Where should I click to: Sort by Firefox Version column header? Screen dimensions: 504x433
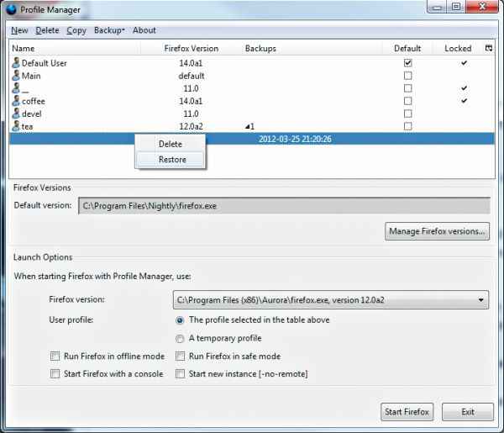(x=192, y=48)
